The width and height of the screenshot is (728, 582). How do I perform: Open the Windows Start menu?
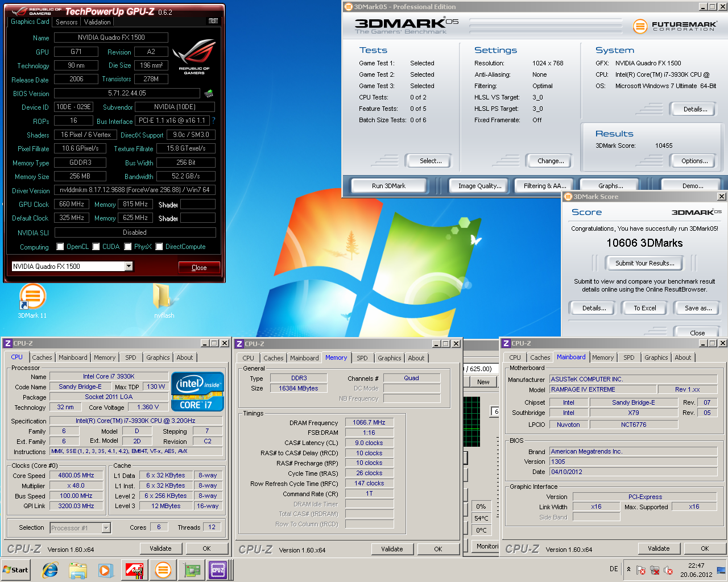tap(15, 570)
